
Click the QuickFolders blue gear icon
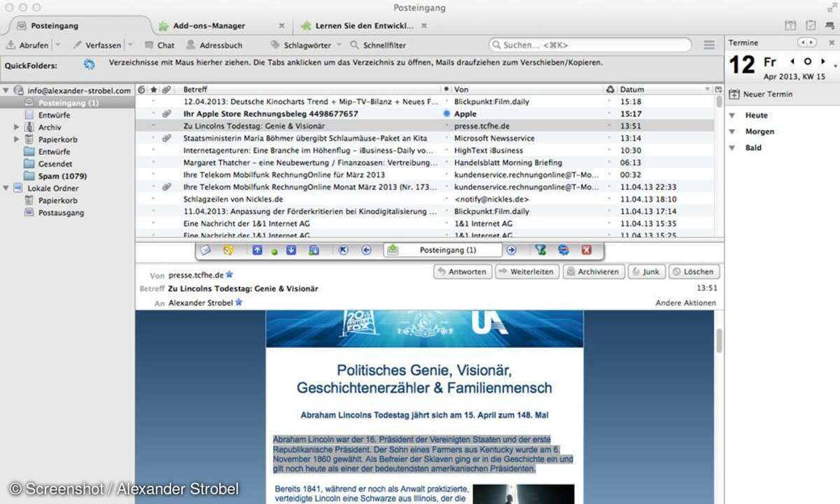click(89, 64)
